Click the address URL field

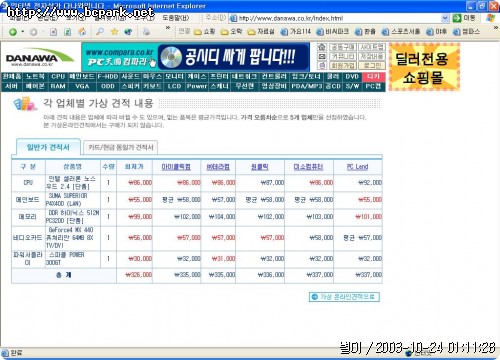pyautogui.click(x=338, y=18)
